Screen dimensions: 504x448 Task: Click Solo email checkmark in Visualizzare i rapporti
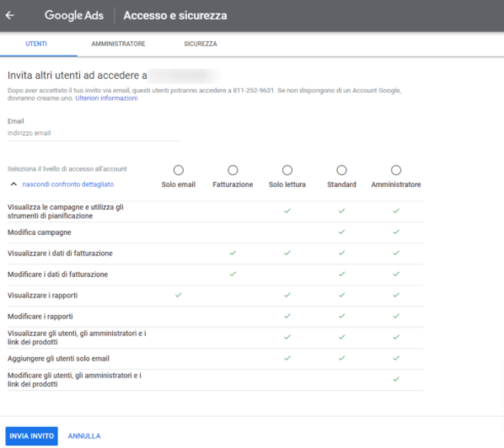point(179,295)
